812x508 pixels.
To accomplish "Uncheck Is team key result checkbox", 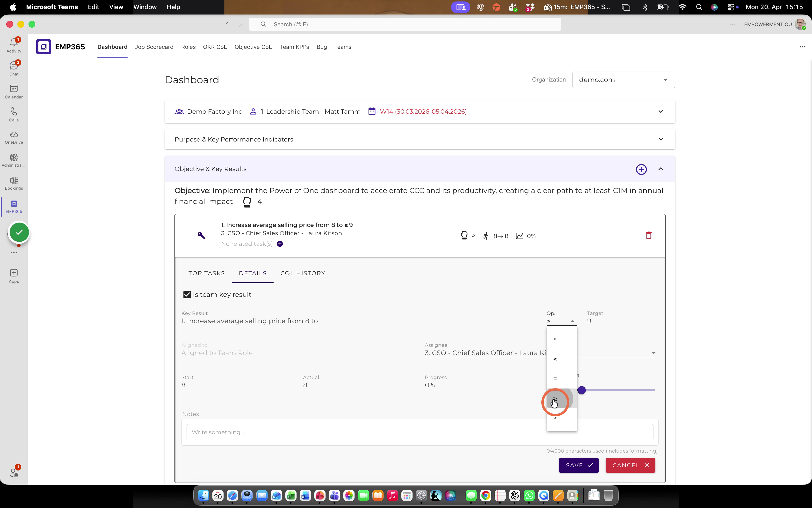I will click(187, 295).
